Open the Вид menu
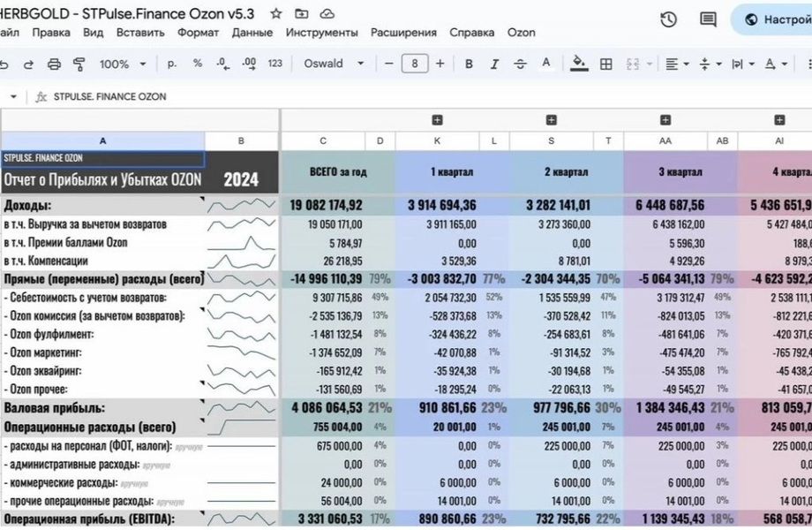The image size is (812, 530). point(94,33)
